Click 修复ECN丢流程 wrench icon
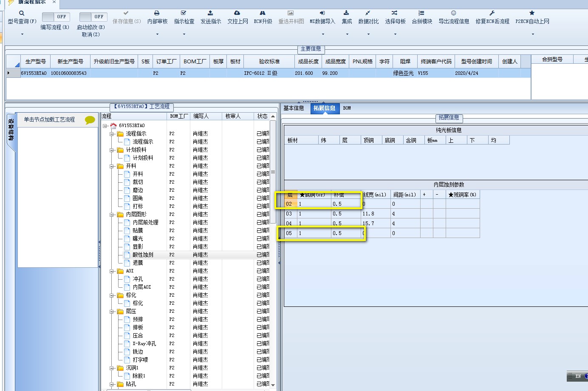Screen dimensions: 588x391 tap(492, 13)
